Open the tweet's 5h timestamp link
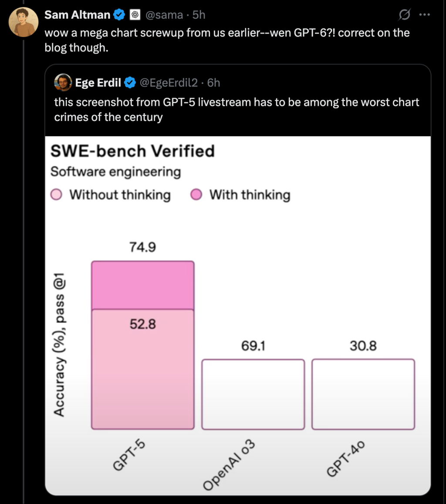 click(x=199, y=15)
